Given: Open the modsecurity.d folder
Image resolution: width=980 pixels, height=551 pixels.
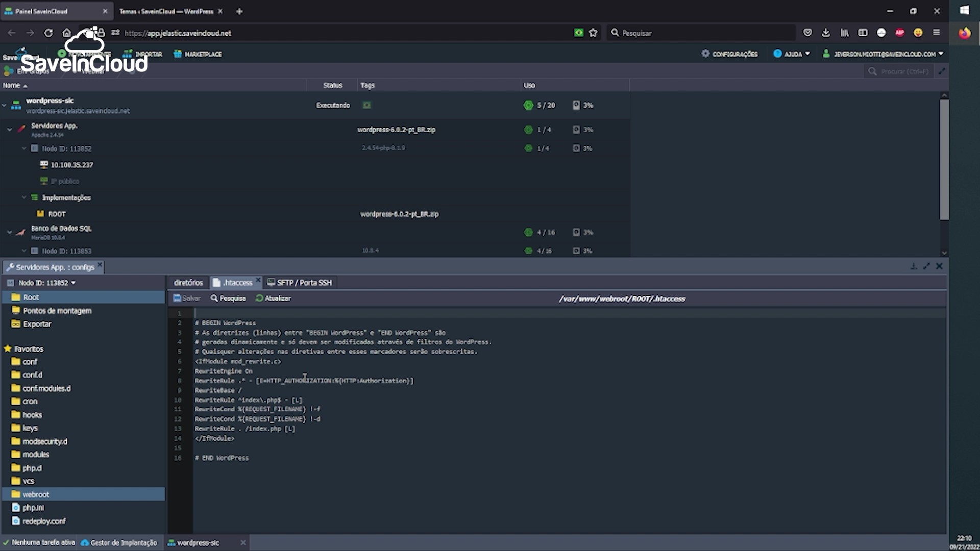Looking at the screenshot, I should 39,441.
